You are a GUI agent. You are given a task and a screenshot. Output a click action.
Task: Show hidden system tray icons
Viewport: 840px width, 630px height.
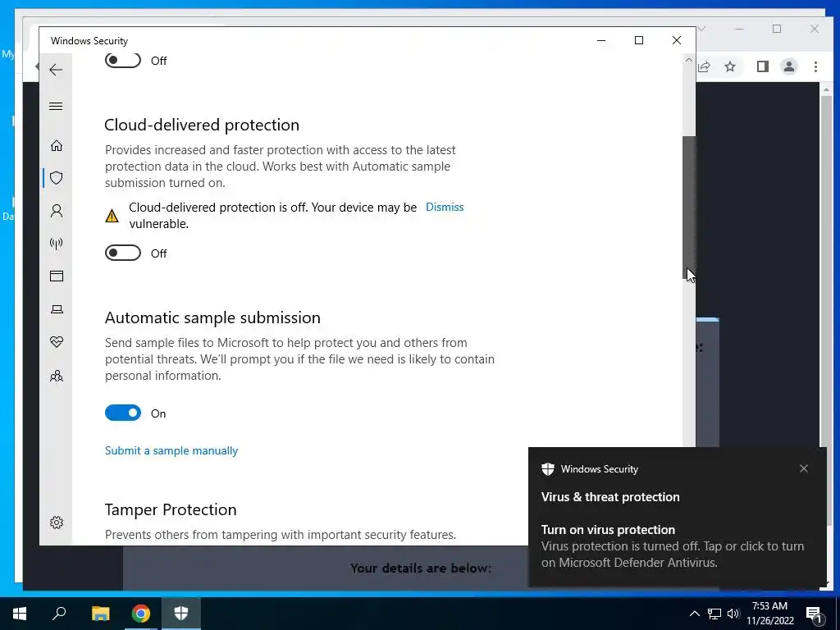pos(694,614)
